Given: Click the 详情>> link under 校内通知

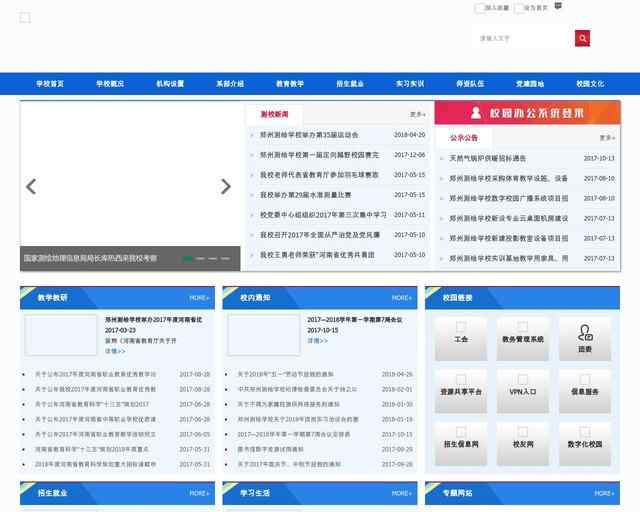Looking at the screenshot, I should [x=318, y=341].
